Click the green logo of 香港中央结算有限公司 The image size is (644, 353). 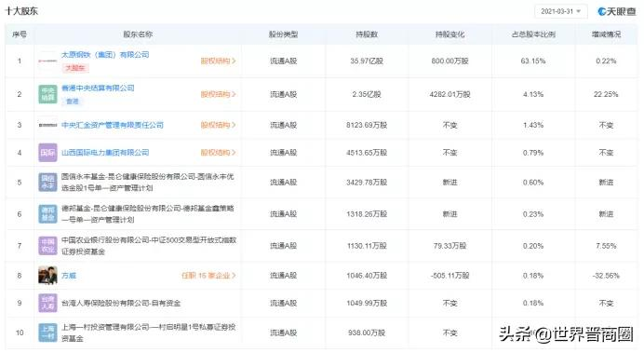point(47,94)
